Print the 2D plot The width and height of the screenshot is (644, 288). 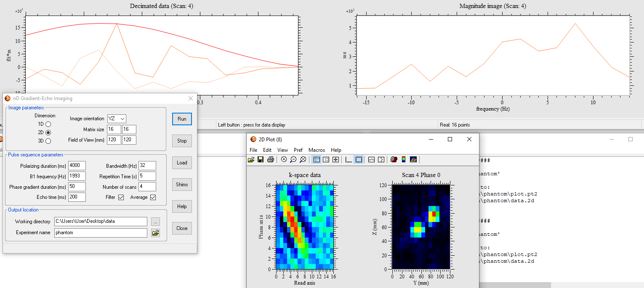coord(270,159)
